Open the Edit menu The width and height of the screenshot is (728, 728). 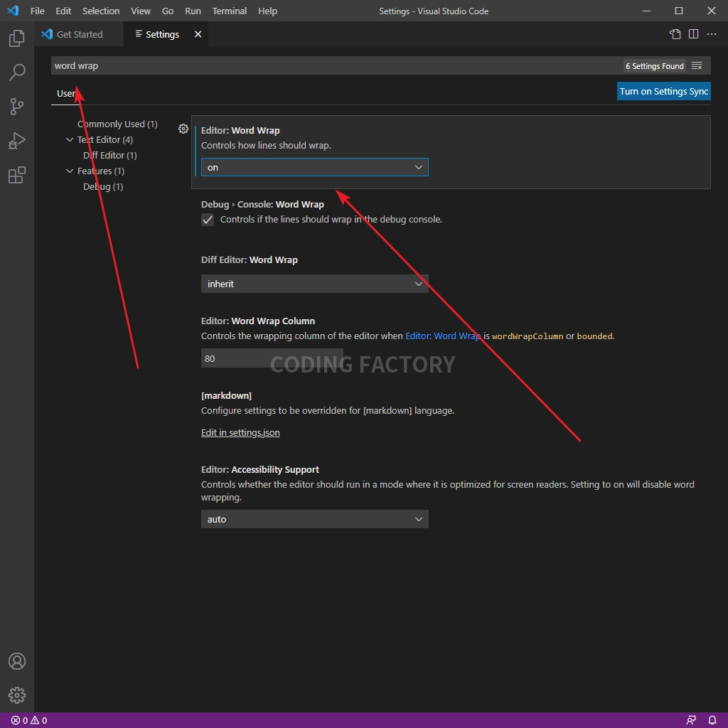(63, 11)
